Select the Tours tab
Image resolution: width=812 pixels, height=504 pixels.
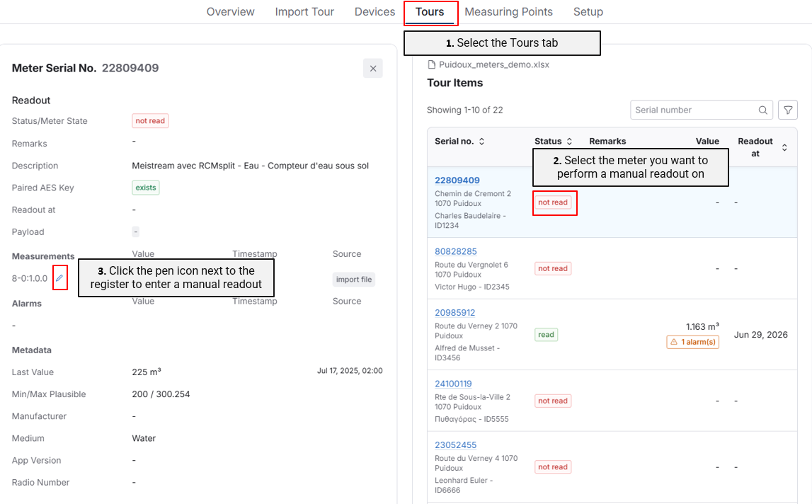430,12
